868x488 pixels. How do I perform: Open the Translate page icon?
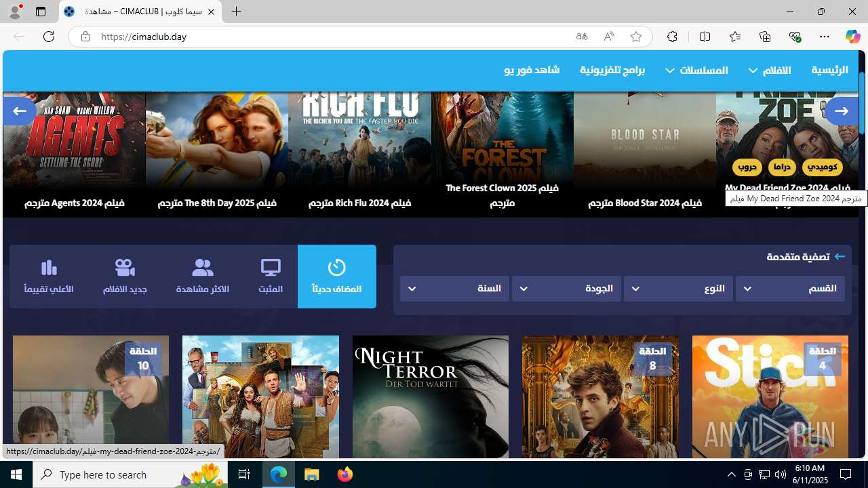point(582,37)
